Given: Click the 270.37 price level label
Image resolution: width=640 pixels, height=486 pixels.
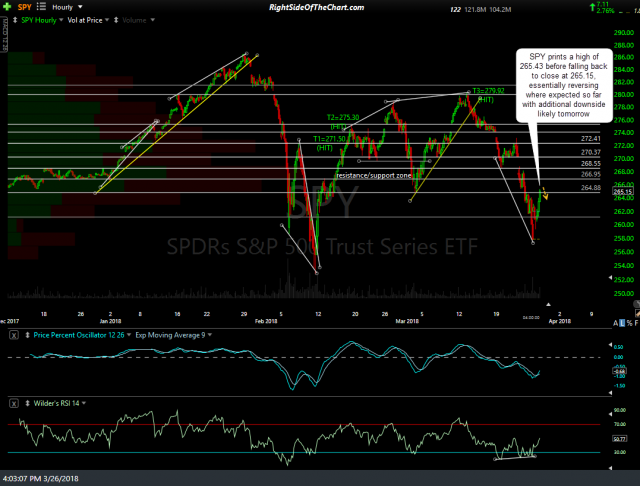Looking at the screenshot, I should pos(591,152).
